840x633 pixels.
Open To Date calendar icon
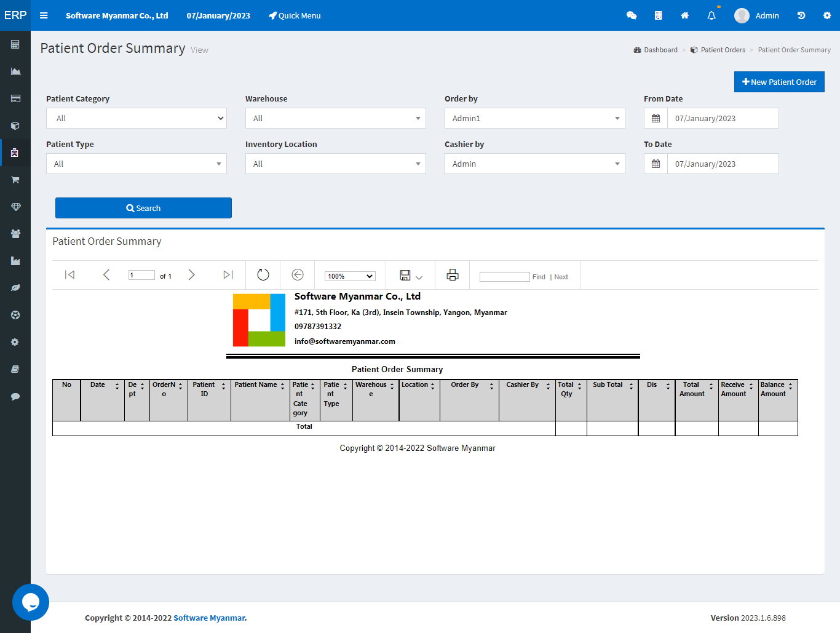click(x=656, y=164)
